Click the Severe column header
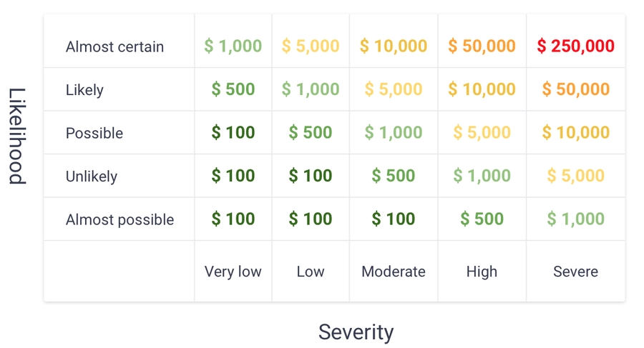 pos(575,272)
